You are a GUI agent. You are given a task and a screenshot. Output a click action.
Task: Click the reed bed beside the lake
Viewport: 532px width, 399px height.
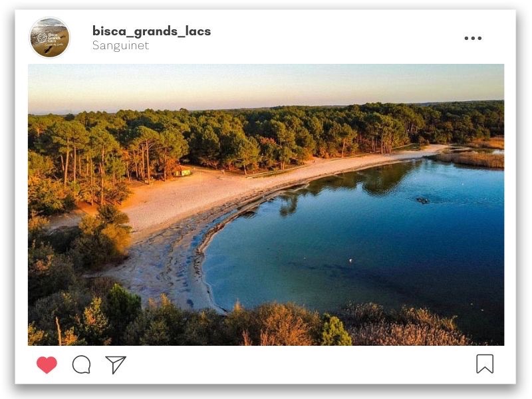[x=470, y=160]
